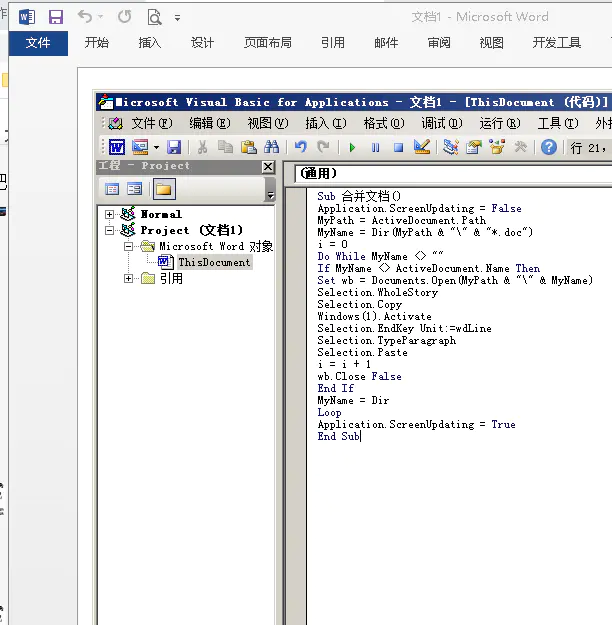This screenshot has width=612, height=625.
Task: Open VBA 调试(D) menu
Action: click(x=442, y=123)
